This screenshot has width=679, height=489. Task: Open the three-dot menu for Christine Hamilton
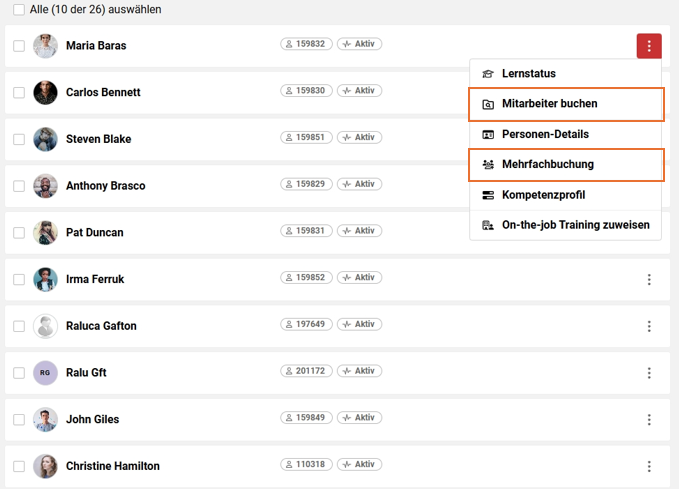649,466
